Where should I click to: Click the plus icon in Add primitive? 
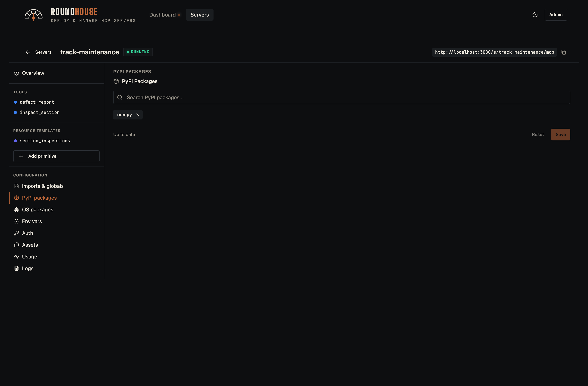[x=21, y=156]
